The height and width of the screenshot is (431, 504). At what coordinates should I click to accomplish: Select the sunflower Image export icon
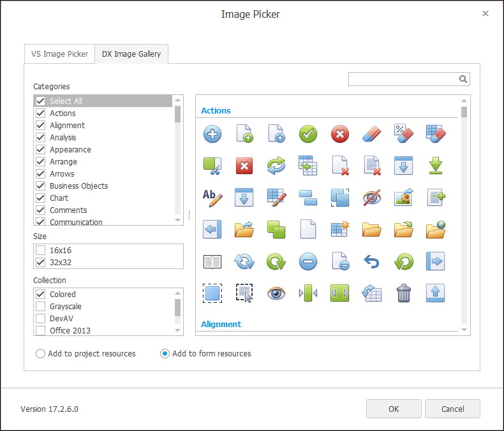[x=403, y=198]
